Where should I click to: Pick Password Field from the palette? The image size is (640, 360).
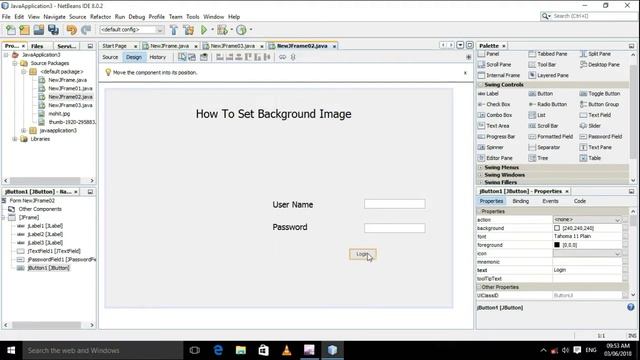click(601, 136)
